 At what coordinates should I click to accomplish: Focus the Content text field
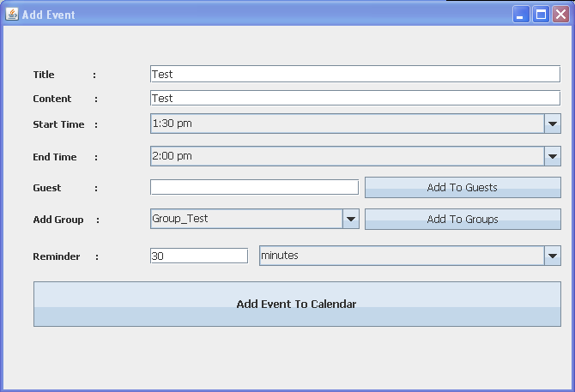point(354,99)
